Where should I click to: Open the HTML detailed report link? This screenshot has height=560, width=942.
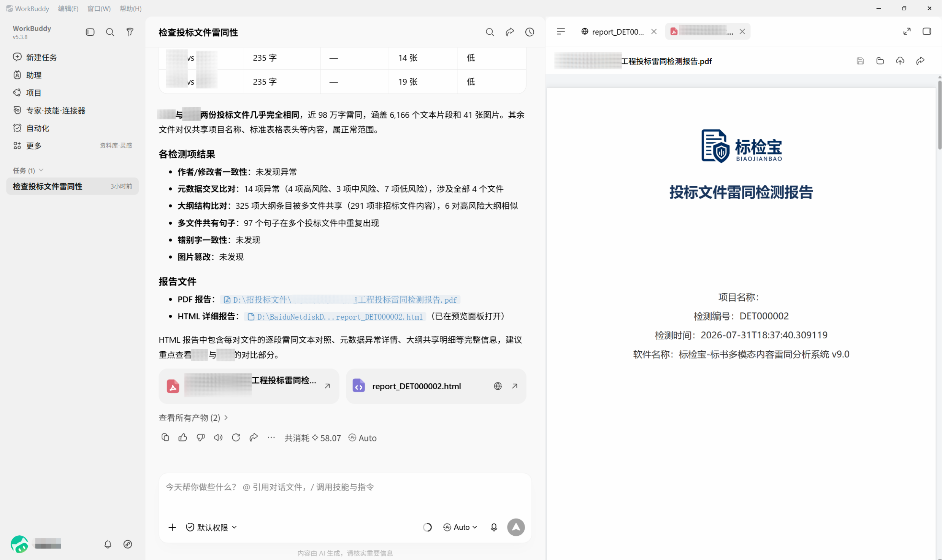click(x=335, y=317)
